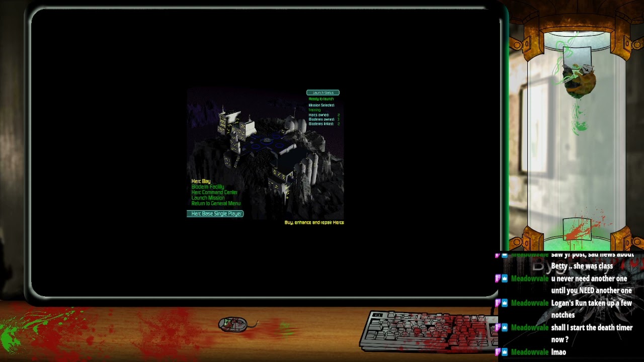The width and height of the screenshot is (644, 362).
Task: Click the Herc Base Single Player label
Action: click(x=215, y=214)
